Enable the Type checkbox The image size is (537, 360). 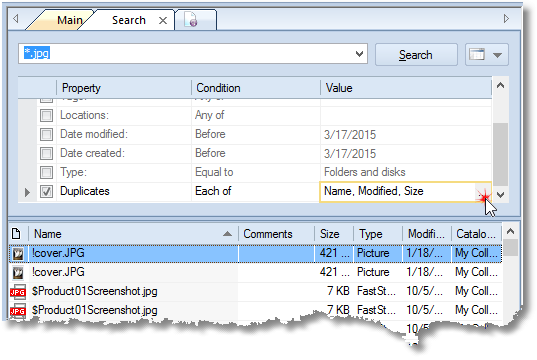click(x=47, y=172)
